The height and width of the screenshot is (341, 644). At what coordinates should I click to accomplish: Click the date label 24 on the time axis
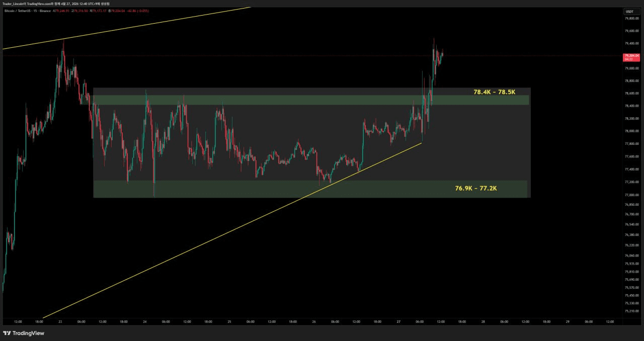coord(145,321)
